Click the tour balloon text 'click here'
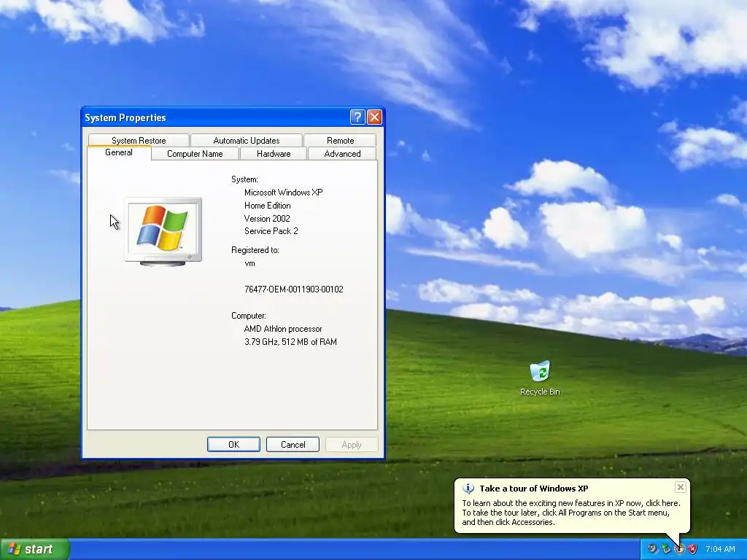This screenshot has height=560, width=747. coord(662,503)
